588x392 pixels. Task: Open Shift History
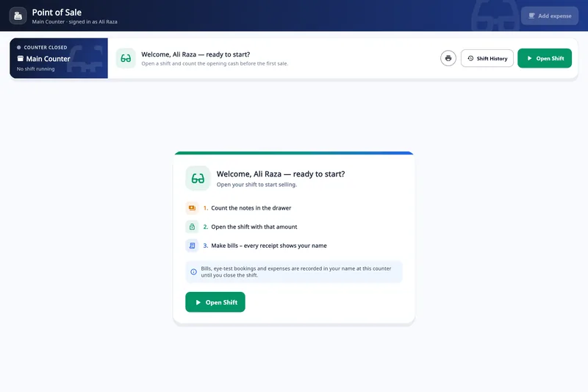[487, 58]
